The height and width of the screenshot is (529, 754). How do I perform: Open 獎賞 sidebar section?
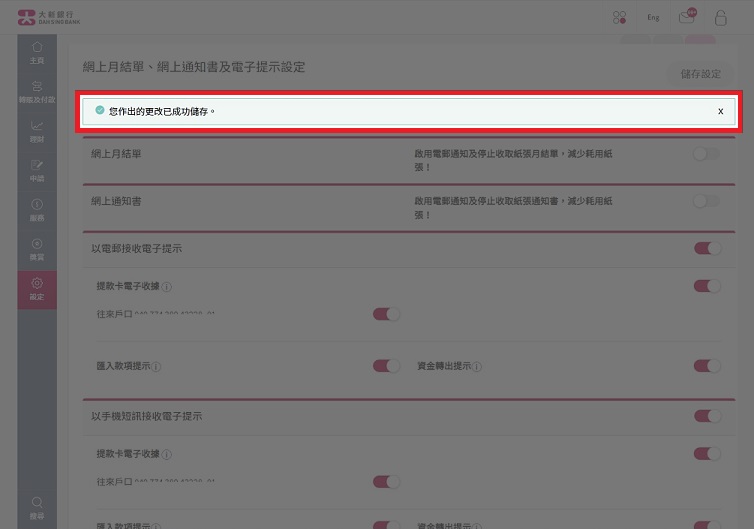coord(37,250)
